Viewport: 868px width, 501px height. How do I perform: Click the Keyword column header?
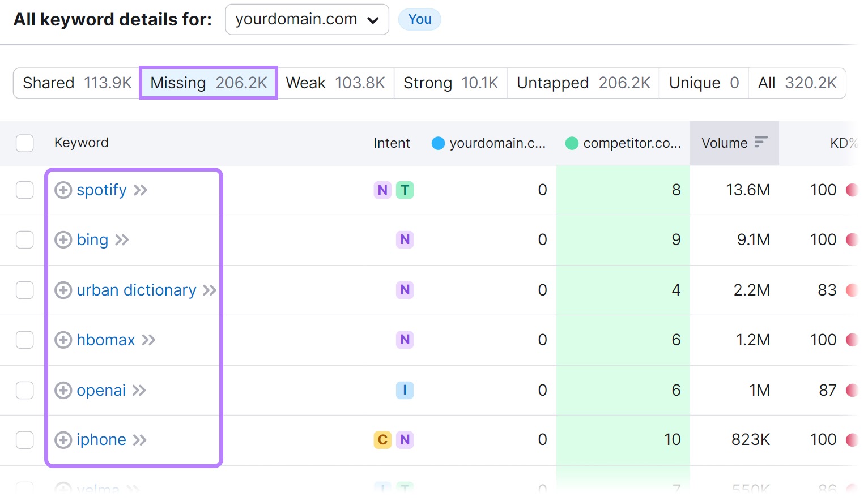click(x=82, y=143)
